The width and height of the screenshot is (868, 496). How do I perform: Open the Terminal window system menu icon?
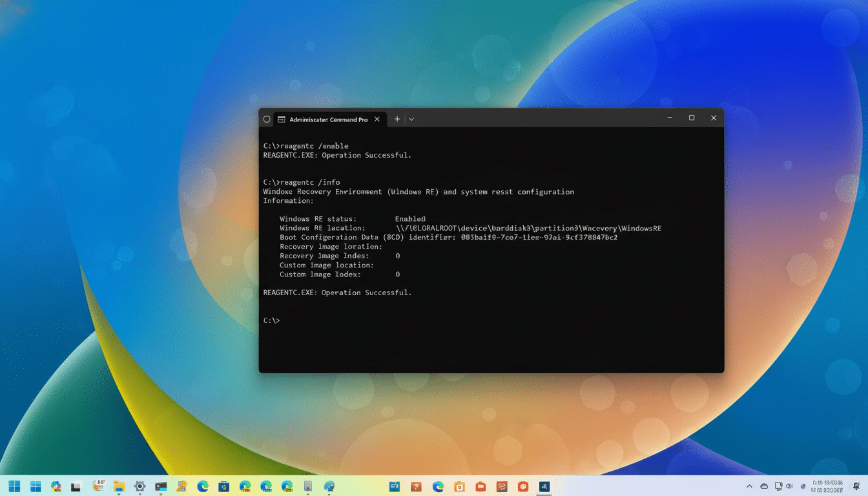click(x=266, y=119)
